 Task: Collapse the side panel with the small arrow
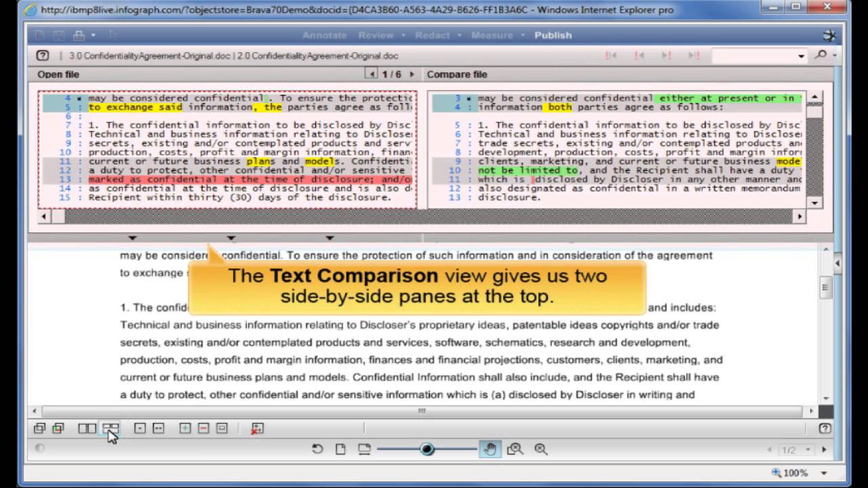pos(837,263)
